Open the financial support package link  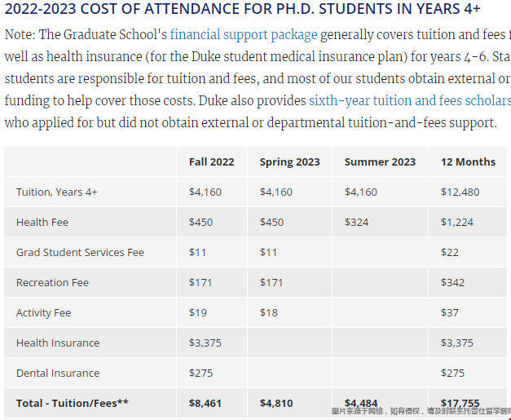coord(243,36)
